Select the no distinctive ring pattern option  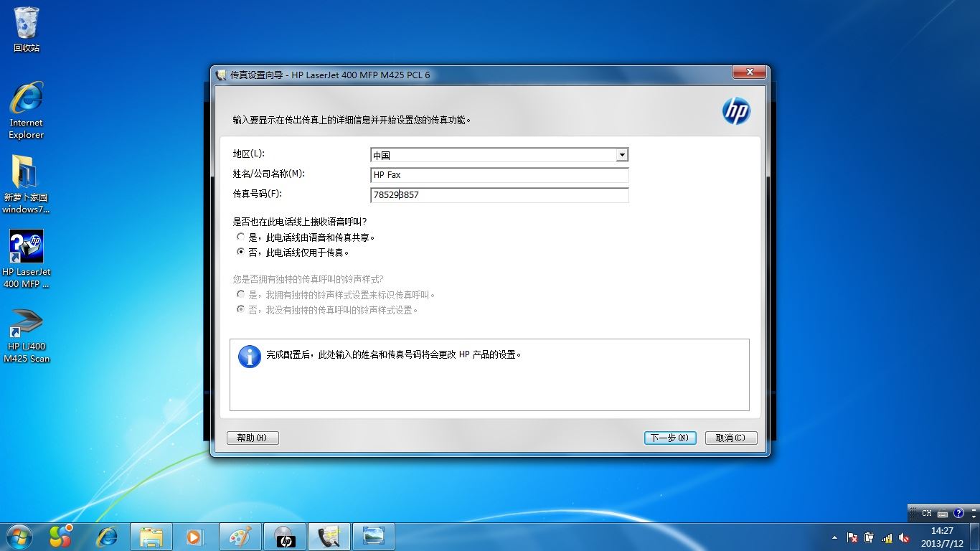[x=327, y=310]
